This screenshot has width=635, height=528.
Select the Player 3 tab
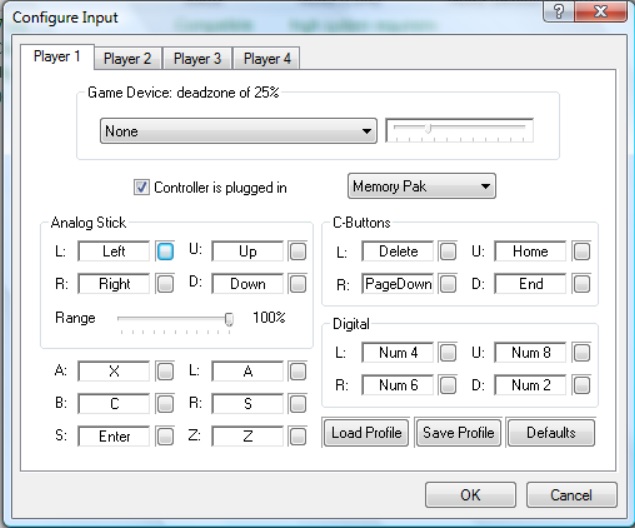[x=197, y=59]
